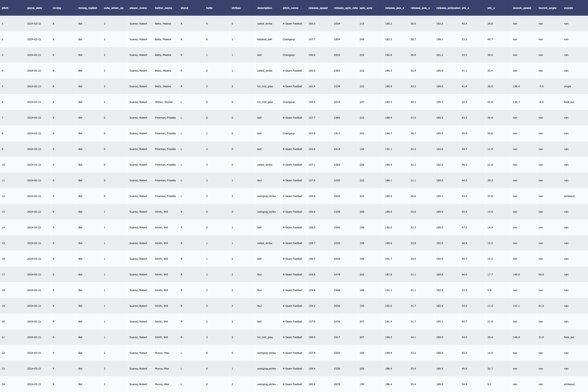Select the release_extension 201.2 cell
Viewport: 588px width, 392px height.
439,55
